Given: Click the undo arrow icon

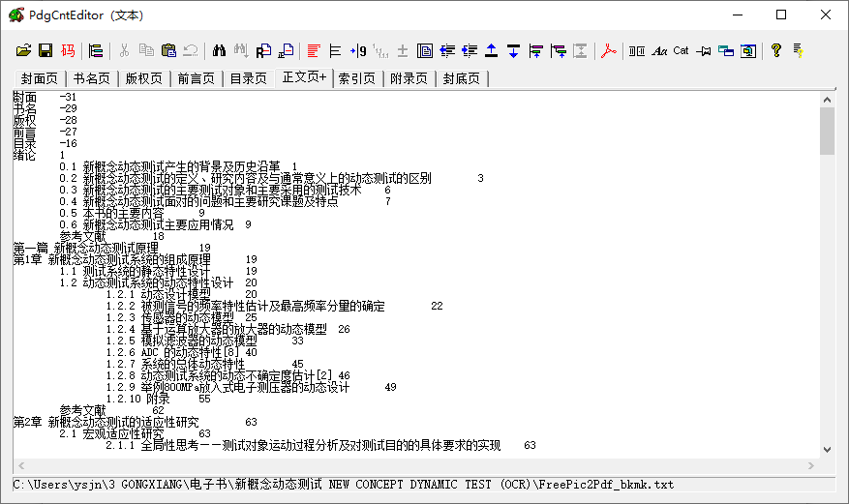Looking at the screenshot, I should (191, 51).
